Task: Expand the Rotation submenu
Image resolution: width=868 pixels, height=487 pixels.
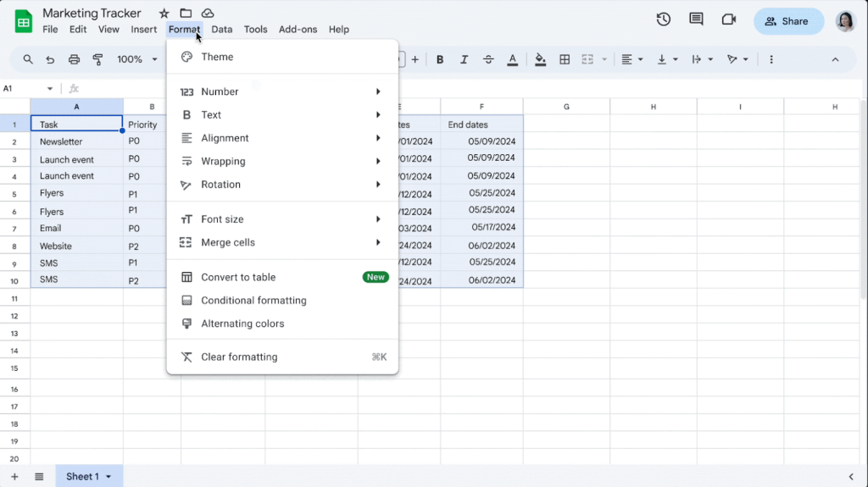Action: [282, 185]
